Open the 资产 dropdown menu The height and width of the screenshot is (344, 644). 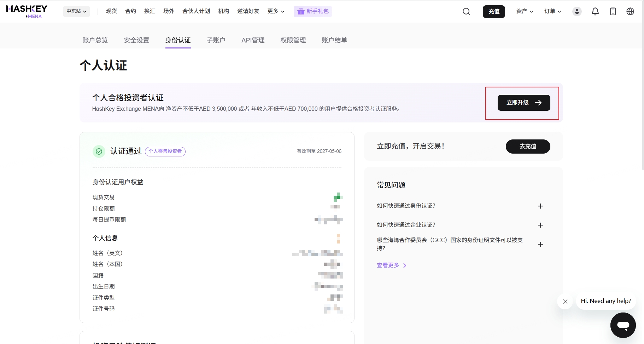[525, 11]
